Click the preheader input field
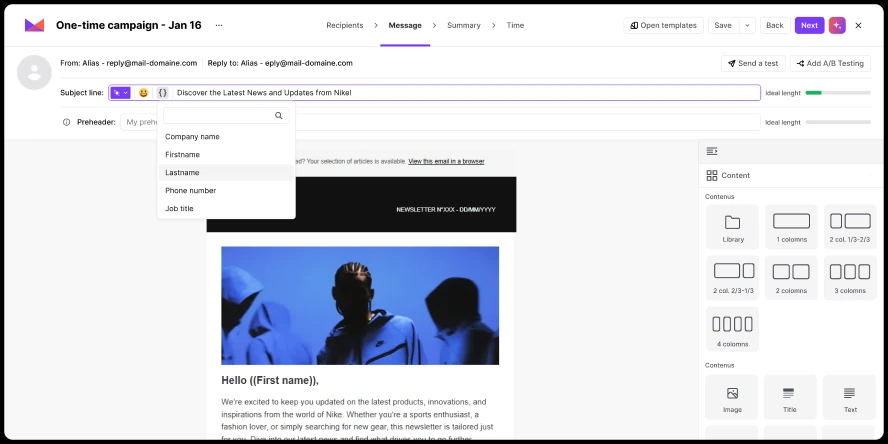The image size is (888, 444). tap(440, 122)
